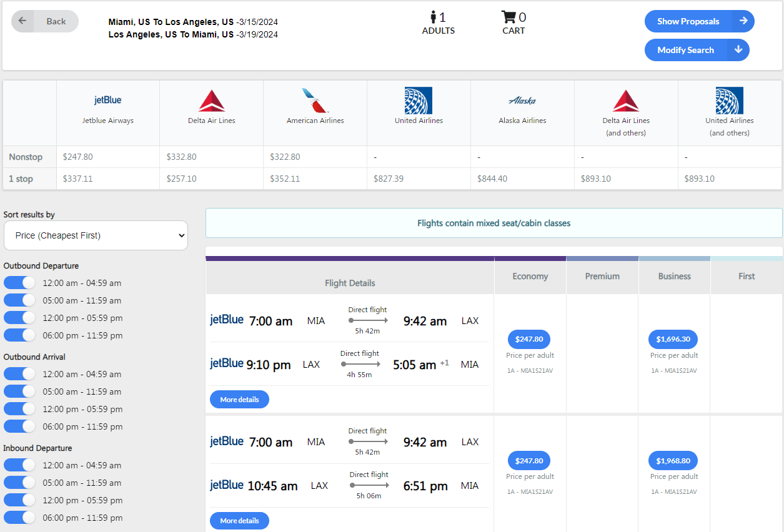The image size is (784, 532).
Task: Choose $247.80 Economy fare for 10:45 am return
Action: [x=529, y=460]
